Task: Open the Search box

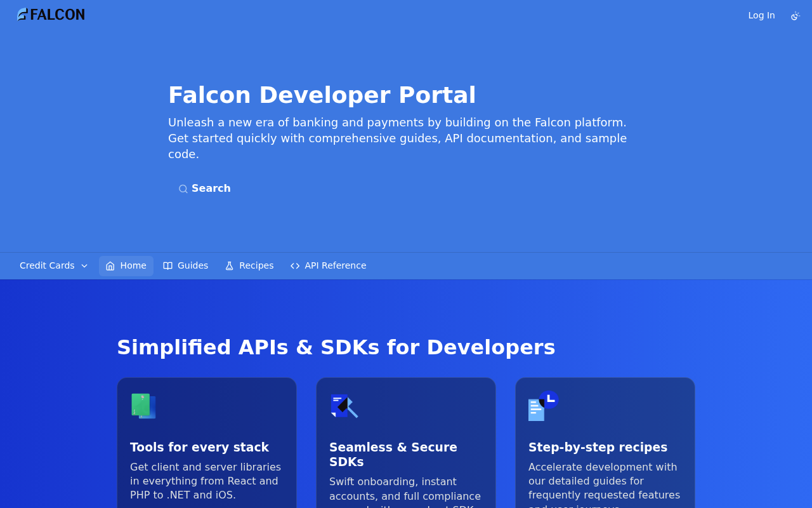Action: (x=204, y=189)
